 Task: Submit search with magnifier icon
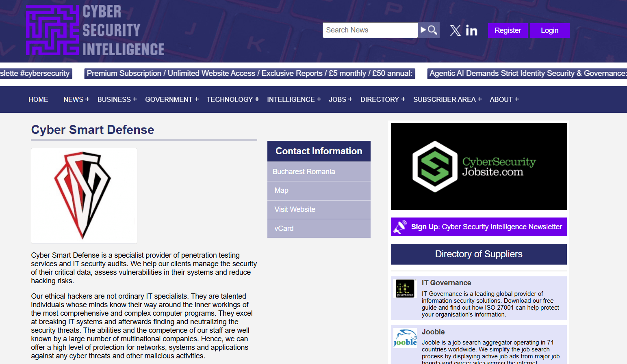pyautogui.click(x=429, y=30)
